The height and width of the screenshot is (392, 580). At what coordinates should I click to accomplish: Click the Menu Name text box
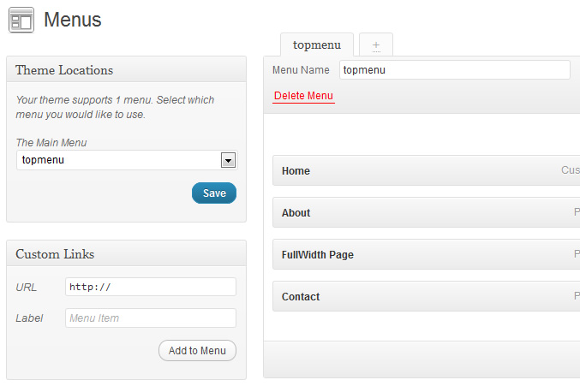(x=454, y=70)
